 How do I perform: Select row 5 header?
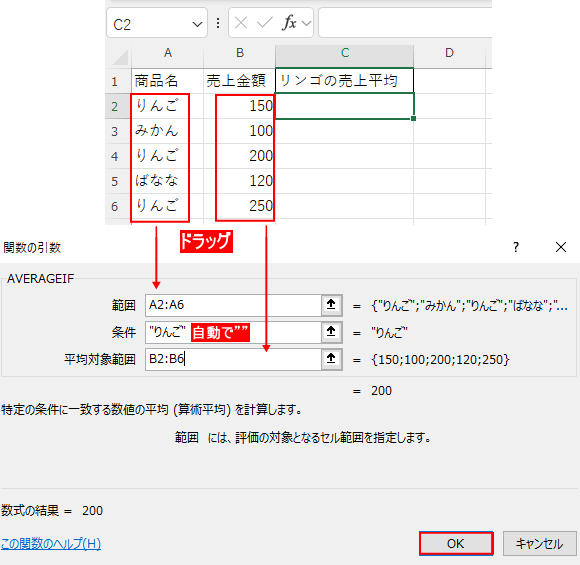pos(115,181)
